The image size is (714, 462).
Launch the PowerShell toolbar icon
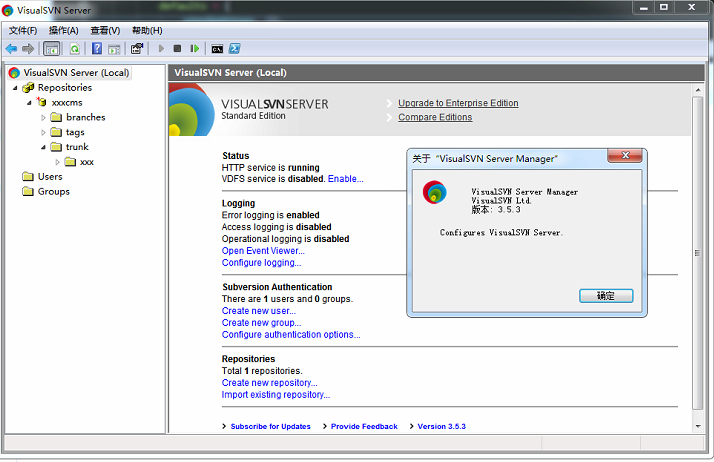235,49
